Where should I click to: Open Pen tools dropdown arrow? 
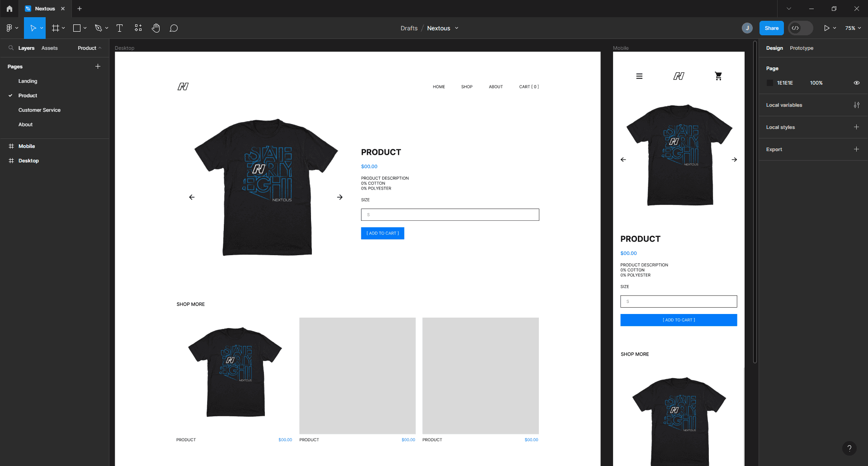coord(107,28)
